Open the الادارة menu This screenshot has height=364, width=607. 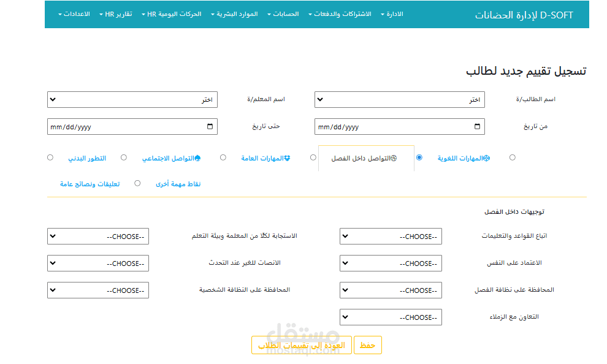[x=392, y=14]
